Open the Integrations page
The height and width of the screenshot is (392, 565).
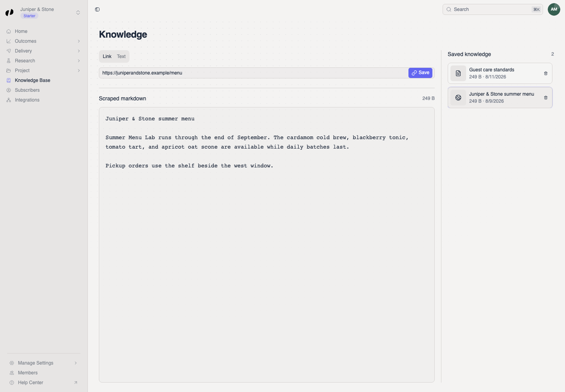pyautogui.click(x=44, y=100)
